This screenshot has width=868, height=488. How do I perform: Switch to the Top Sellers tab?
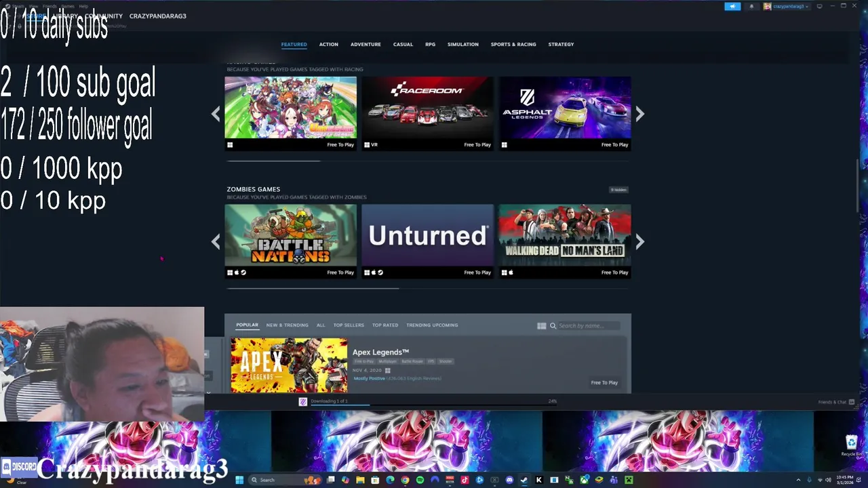tap(349, 325)
